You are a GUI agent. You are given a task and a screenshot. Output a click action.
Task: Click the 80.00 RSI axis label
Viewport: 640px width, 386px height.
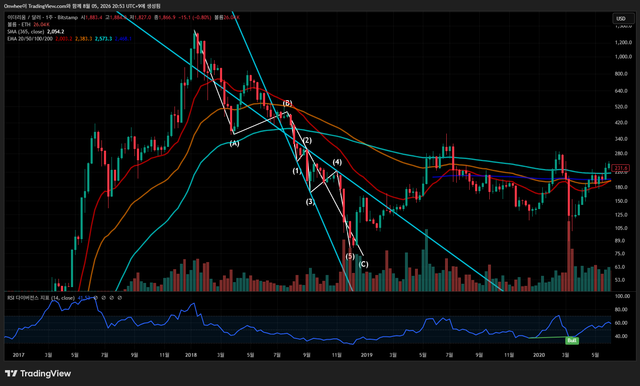[622, 310]
